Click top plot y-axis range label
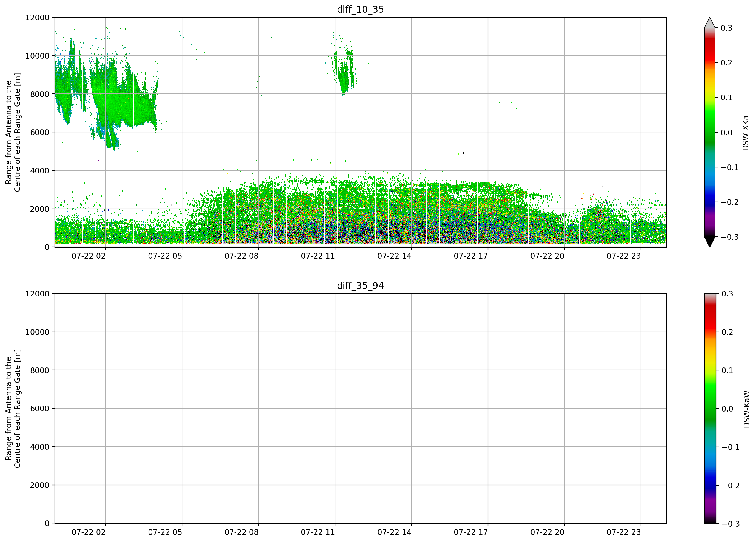This screenshot has width=756, height=542. (13, 132)
